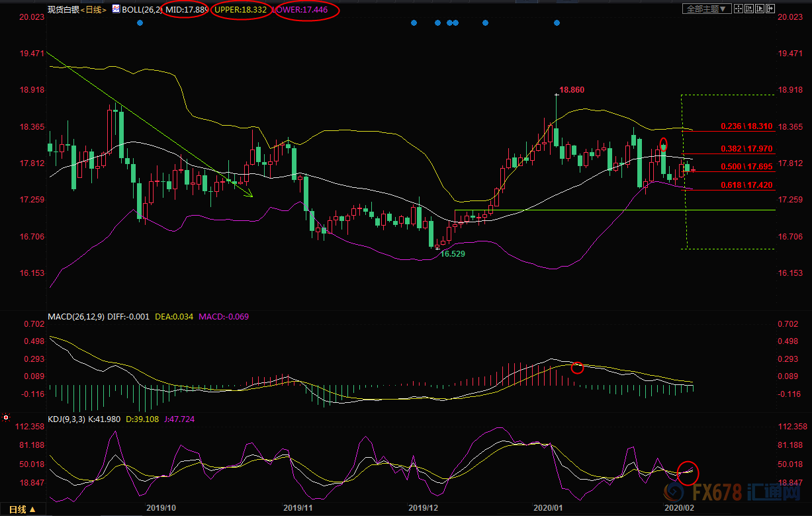This screenshot has height=516, width=812.
Task: Click the jump-to-start icon in top toolbar
Action: pos(749,9)
